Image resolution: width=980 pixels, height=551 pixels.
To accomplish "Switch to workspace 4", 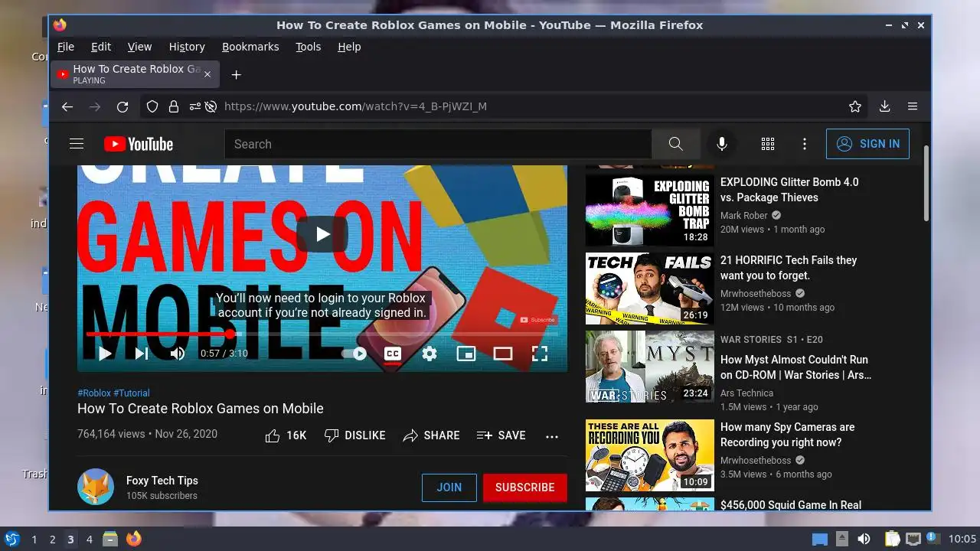I will (89, 539).
